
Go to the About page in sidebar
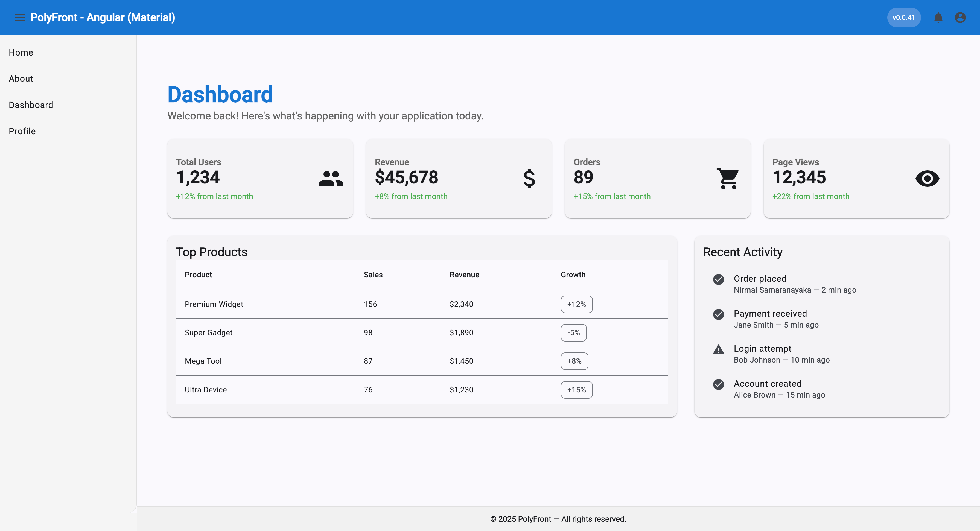click(21, 79)
